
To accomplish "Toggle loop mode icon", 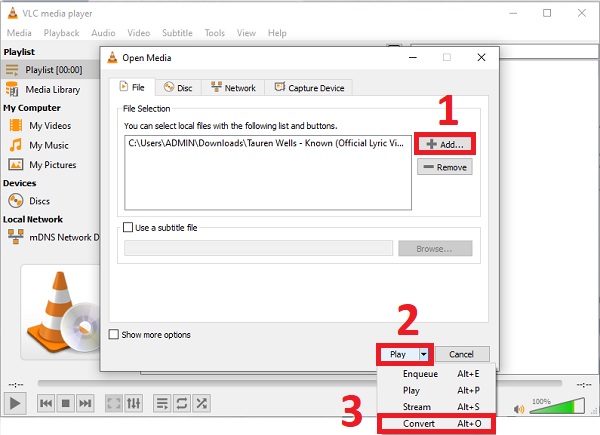I will click(182, 403).
